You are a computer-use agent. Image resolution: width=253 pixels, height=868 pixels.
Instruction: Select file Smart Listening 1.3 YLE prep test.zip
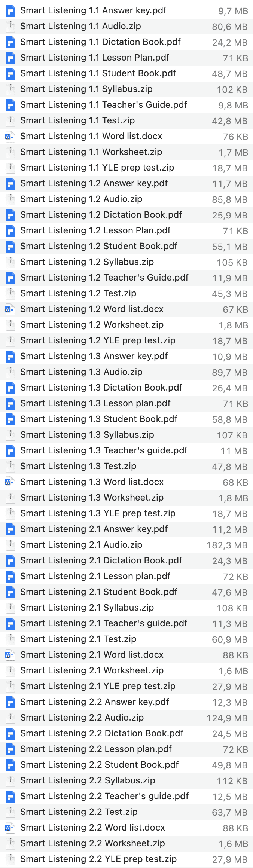(x=127, y=514)
